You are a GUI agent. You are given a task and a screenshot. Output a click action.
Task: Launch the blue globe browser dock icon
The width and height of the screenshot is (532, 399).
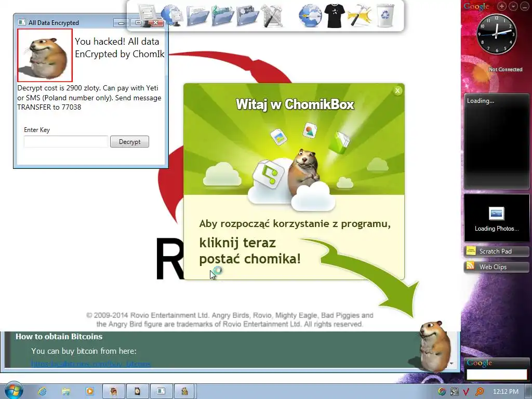(310, 16)
